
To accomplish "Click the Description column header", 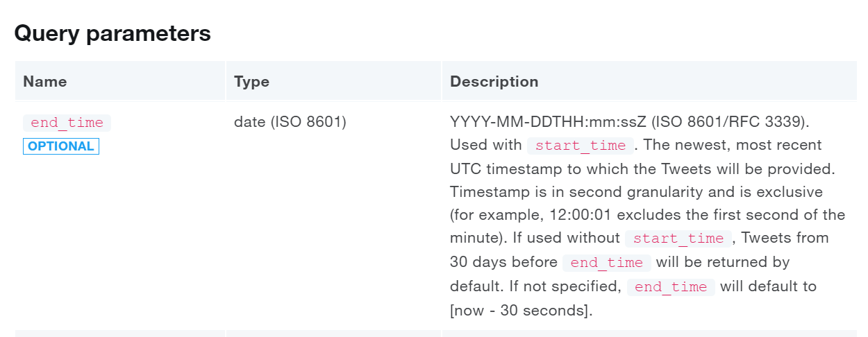I will pyautogui.click(x=494, y=81).
